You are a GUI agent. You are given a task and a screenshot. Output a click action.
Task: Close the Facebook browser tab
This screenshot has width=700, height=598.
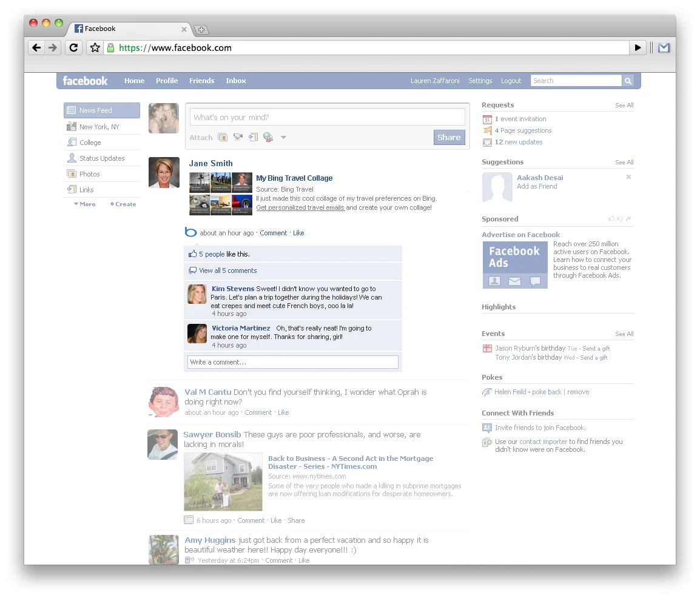pyautogui.click(x=184, y=30)
